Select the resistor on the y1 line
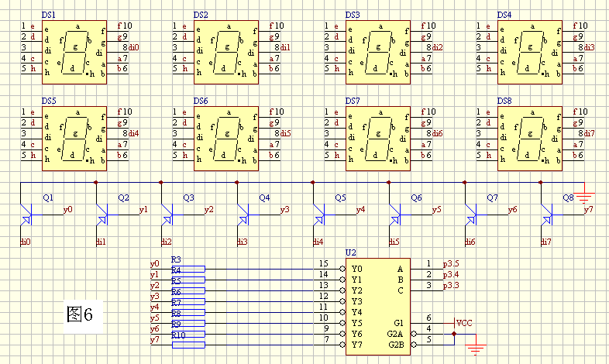The height and width of the screenshot is (364, 609). [188, 280]
